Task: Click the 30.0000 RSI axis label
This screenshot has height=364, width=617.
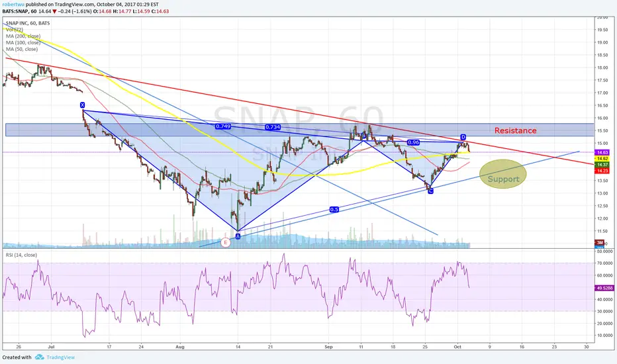Action: point(605,311)
